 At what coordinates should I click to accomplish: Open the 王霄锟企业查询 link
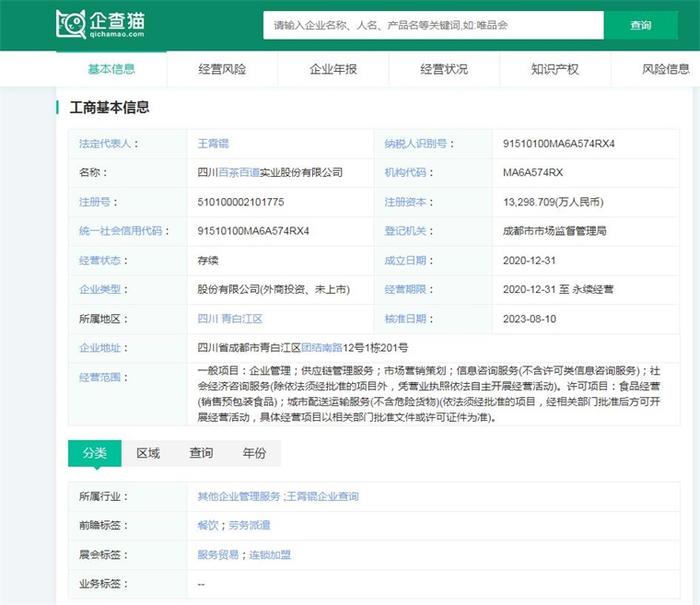pos(322,497)
